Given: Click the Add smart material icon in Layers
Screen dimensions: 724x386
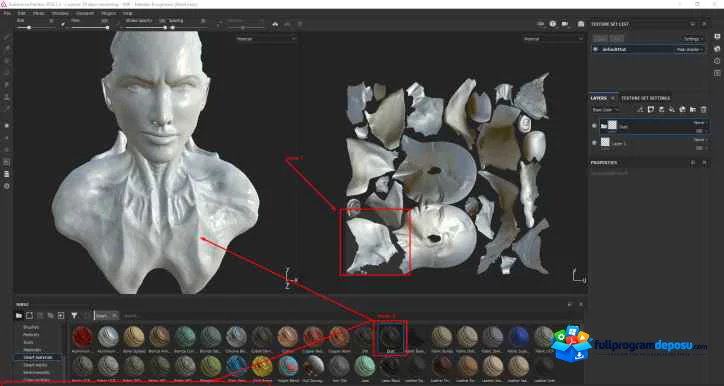Looking at the screenshot, I should pos(682,109).
